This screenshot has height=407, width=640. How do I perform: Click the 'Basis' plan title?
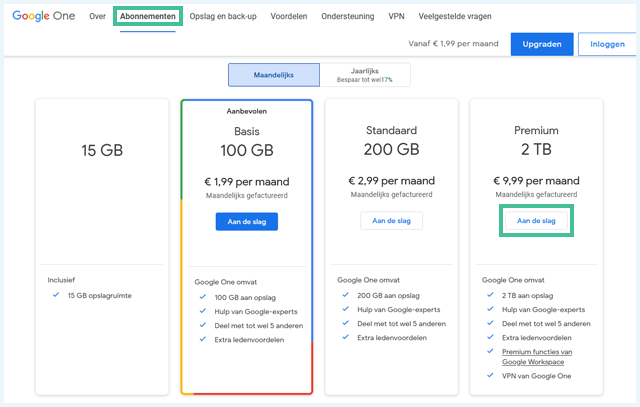tap(247, 131)
